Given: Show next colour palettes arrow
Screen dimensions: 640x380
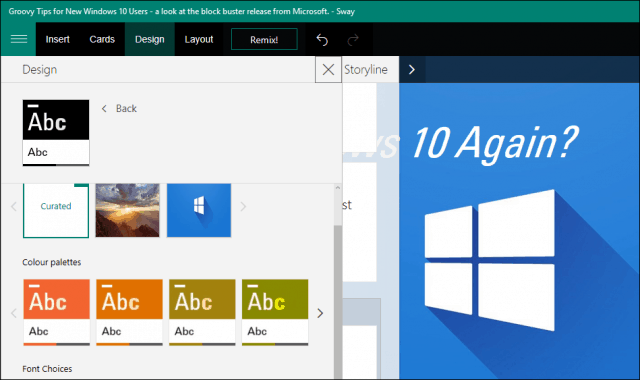Looking at the screenshot, I should coord(320,313).
